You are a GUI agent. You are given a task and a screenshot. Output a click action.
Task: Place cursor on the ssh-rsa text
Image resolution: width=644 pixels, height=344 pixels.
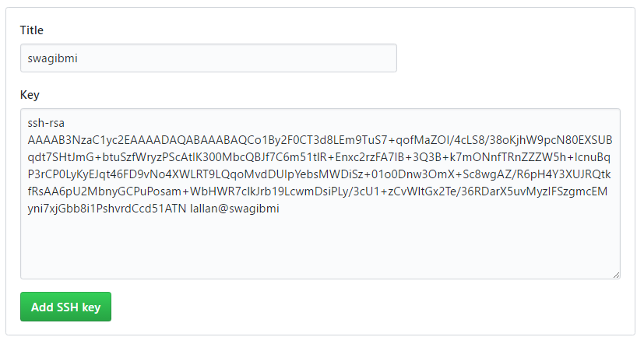click(46, 123)
